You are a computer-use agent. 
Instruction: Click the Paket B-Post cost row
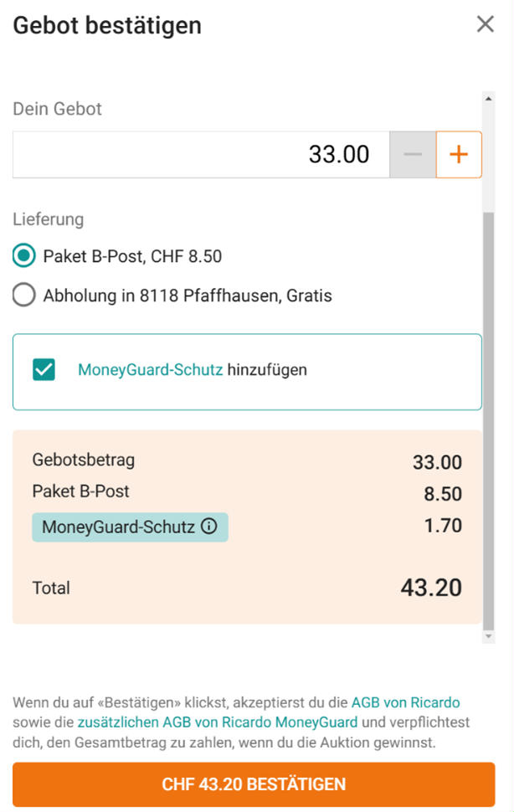click(247, 492)
